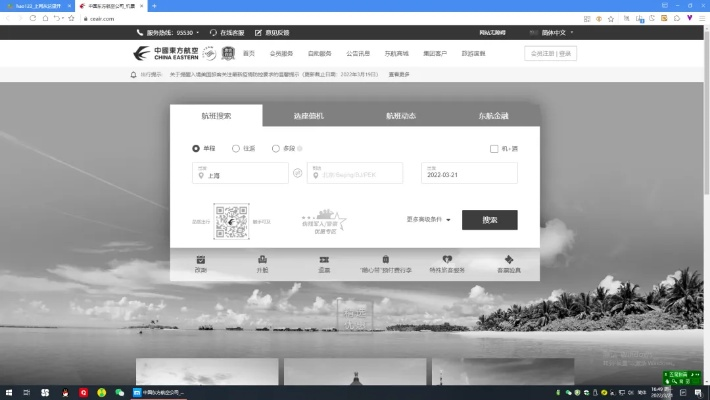Click the info icon next to 多段
This screenshot has width=710, height=400.
tap(300, 149)
